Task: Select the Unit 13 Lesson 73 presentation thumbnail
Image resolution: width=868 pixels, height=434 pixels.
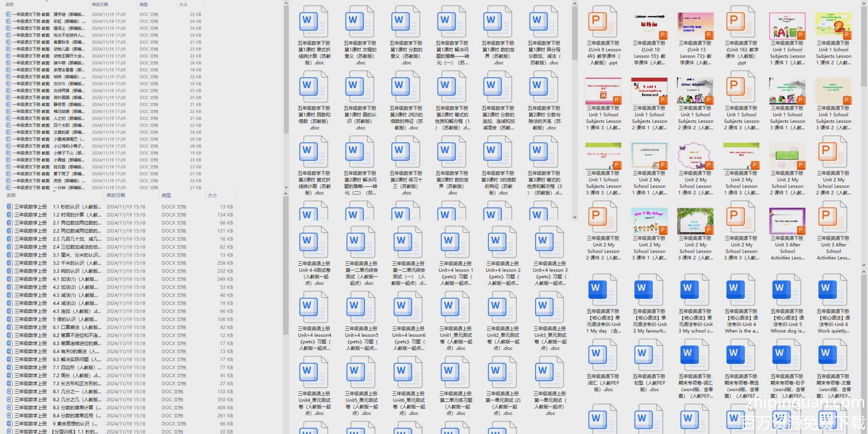Action: [x=695, y=26]
